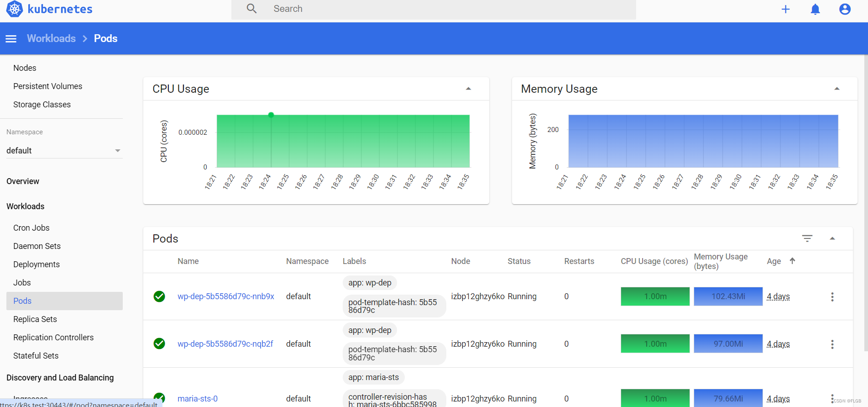868x407 pixels.
Task: Open Discovery and Load Balancing section
Action: click(x=60, y=378)
